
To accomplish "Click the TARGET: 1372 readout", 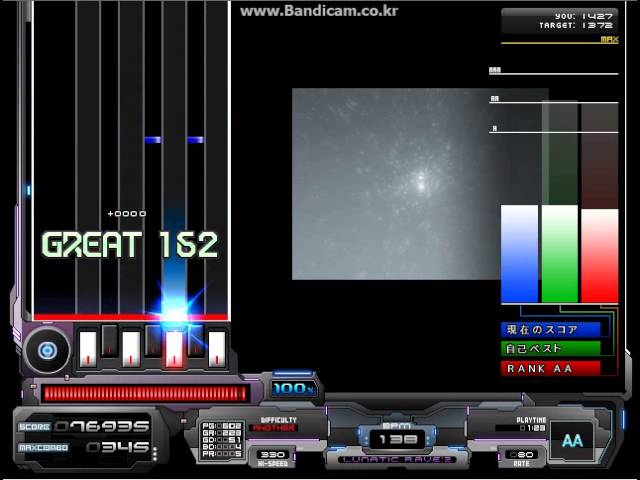I will (x=576, y=25).
